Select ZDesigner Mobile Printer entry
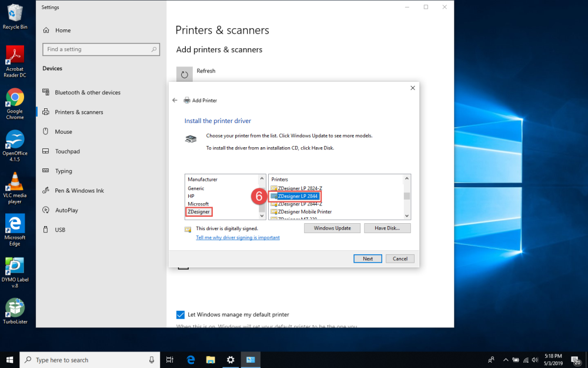This screenshot has width=588, height=368. 305,212
